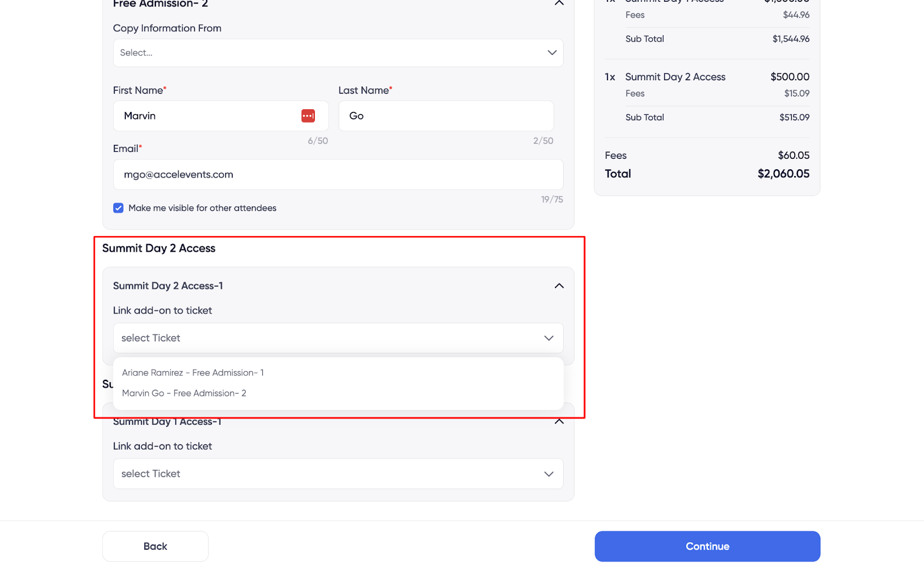Click the Last Name field containing Go

(446, 116)
